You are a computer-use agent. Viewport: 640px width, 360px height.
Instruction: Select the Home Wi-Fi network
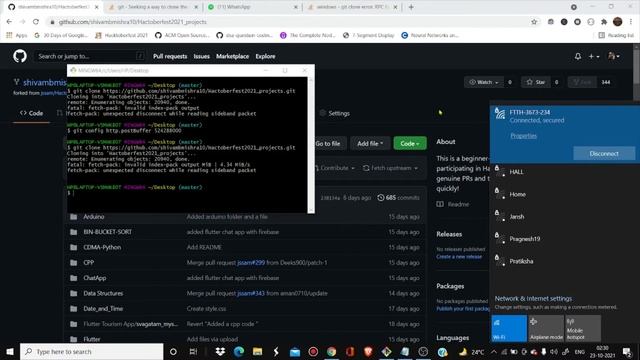tap(564, 194)
